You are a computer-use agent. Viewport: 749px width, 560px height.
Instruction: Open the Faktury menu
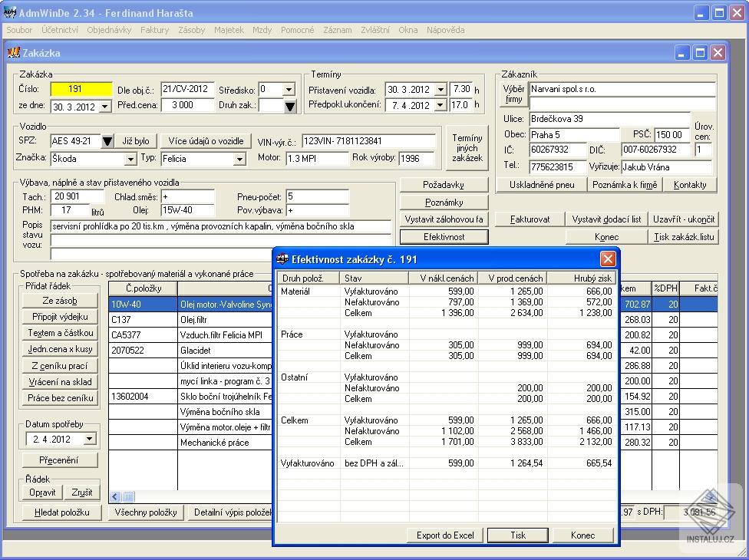click(154, 30)
